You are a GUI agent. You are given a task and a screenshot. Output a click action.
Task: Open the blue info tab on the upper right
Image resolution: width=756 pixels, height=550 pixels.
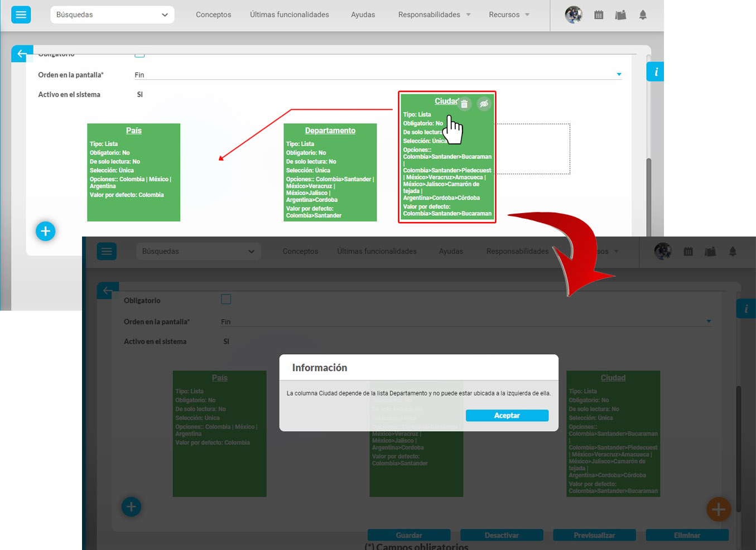click(x=656, y=72)
